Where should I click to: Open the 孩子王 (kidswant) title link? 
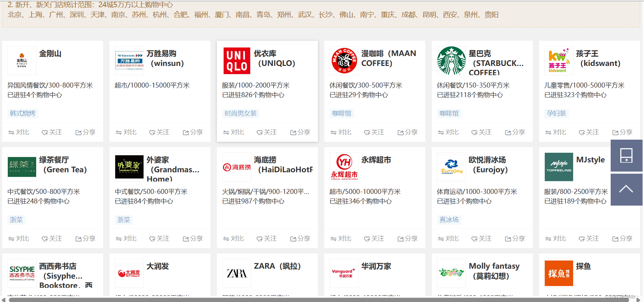[598, 58]
